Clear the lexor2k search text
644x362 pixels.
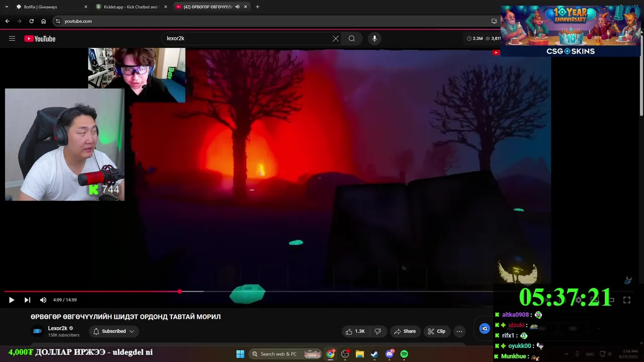point(336,39)
